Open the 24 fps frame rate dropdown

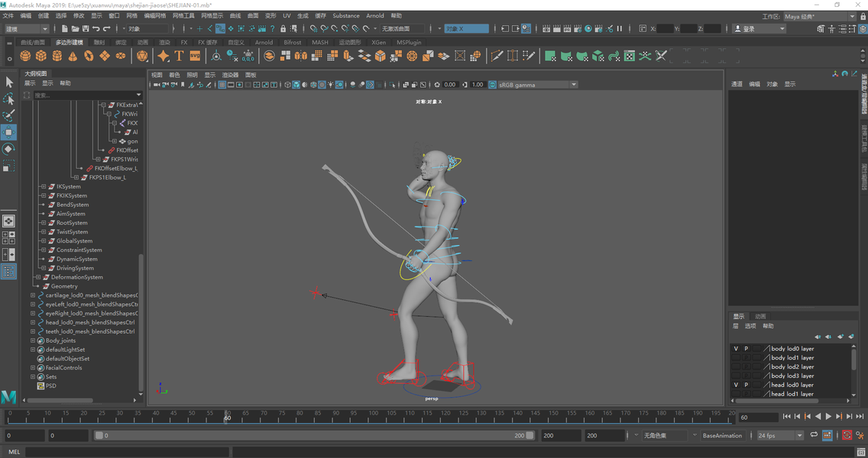(779, 435)
